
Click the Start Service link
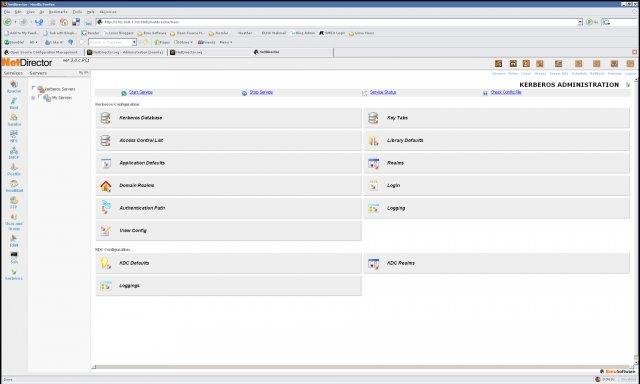click(140, 92)
